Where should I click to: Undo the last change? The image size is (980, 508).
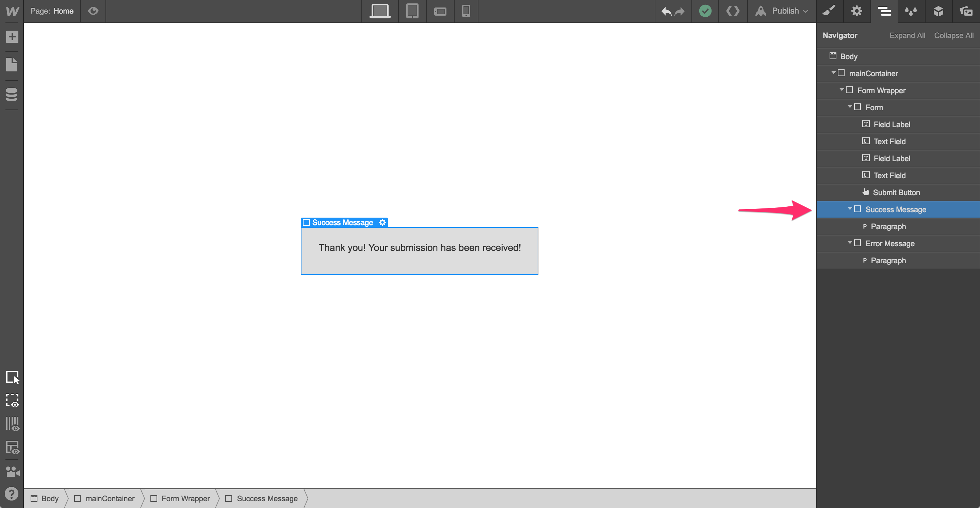click(666, 12)
